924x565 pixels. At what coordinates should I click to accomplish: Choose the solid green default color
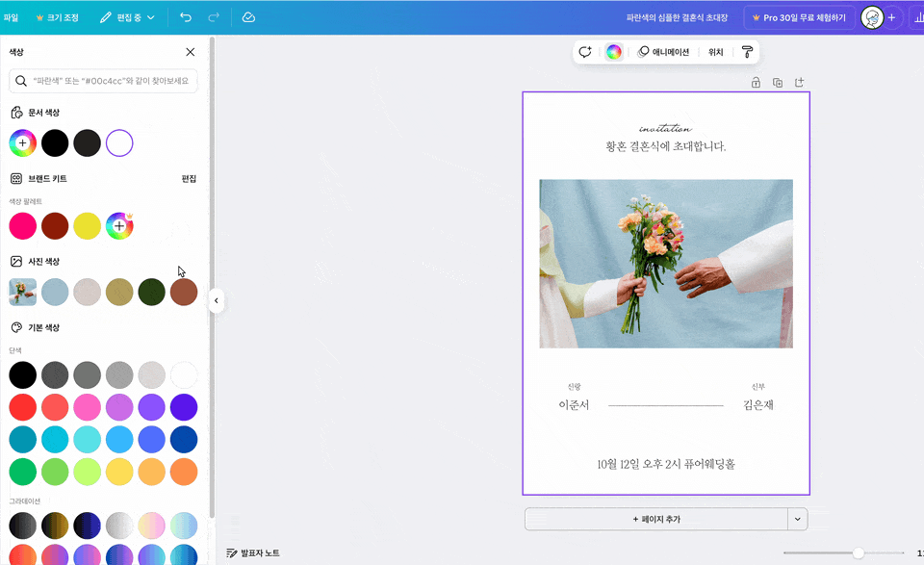tap(23, 472)
